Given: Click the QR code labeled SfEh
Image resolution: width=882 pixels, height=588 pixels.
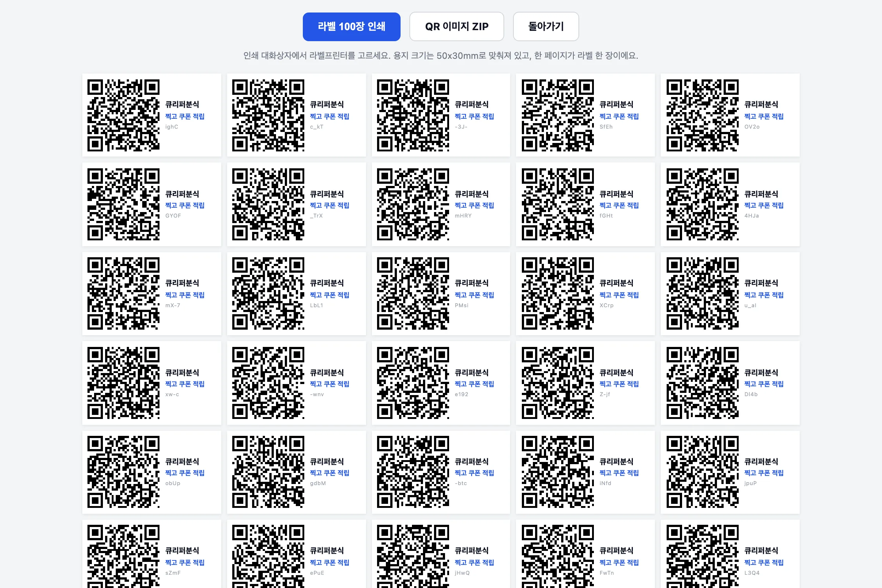Looking at the screenshot, I should click(557, 115).
